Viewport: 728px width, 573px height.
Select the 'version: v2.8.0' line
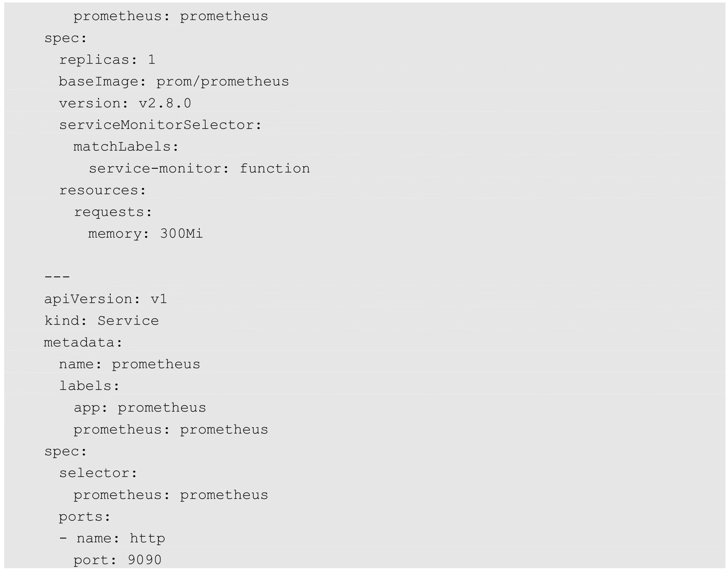click(x=125, y=103)
